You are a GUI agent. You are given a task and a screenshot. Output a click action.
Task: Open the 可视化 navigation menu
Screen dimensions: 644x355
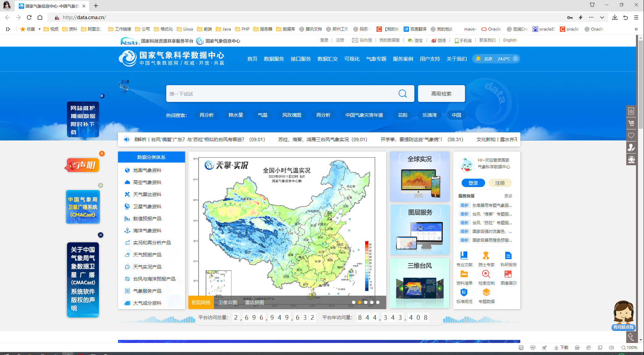352,59
